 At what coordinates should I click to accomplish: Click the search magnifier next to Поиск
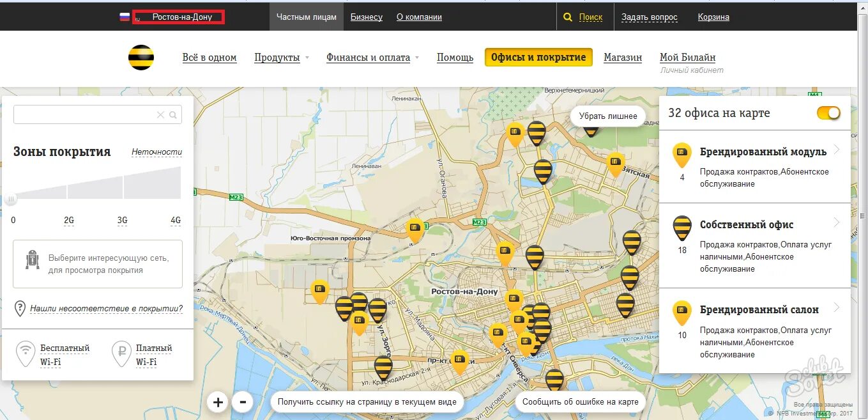568,17
